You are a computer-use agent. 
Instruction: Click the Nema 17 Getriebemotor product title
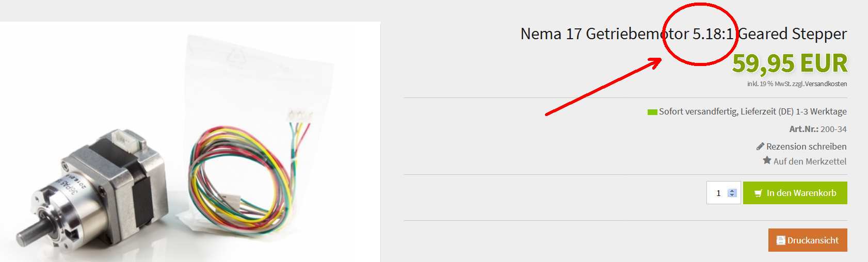(684, 34)
